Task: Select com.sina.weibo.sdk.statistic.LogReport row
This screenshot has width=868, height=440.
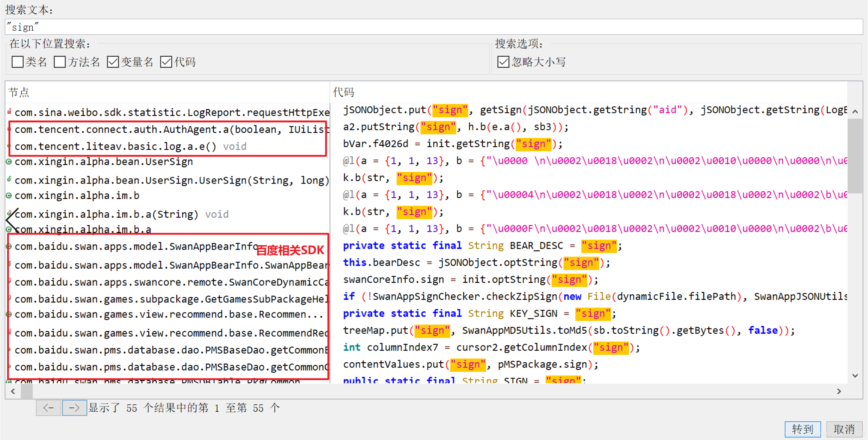Action: tap(167, 112)
